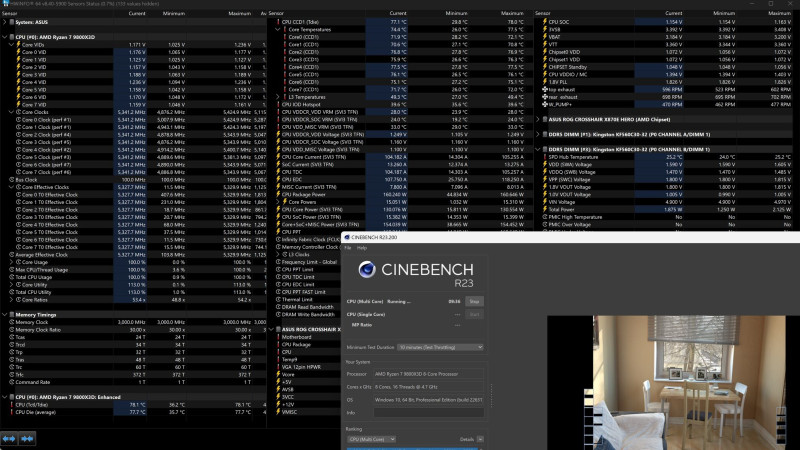Click the thermometer icon beside SPD Hub Temperature
Screen dimensions: 800x450
click(x=545, y=157)
